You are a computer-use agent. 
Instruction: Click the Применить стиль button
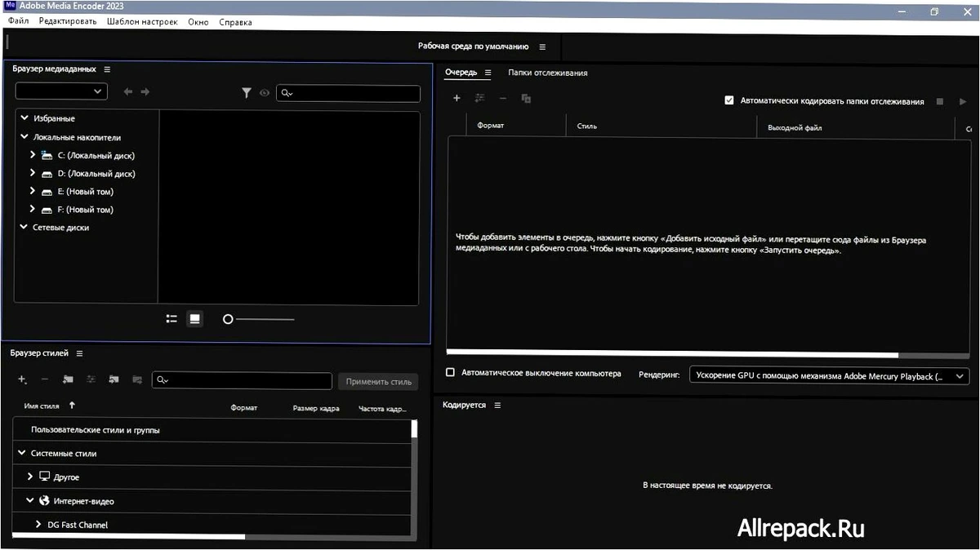click(x=378, y=381)
